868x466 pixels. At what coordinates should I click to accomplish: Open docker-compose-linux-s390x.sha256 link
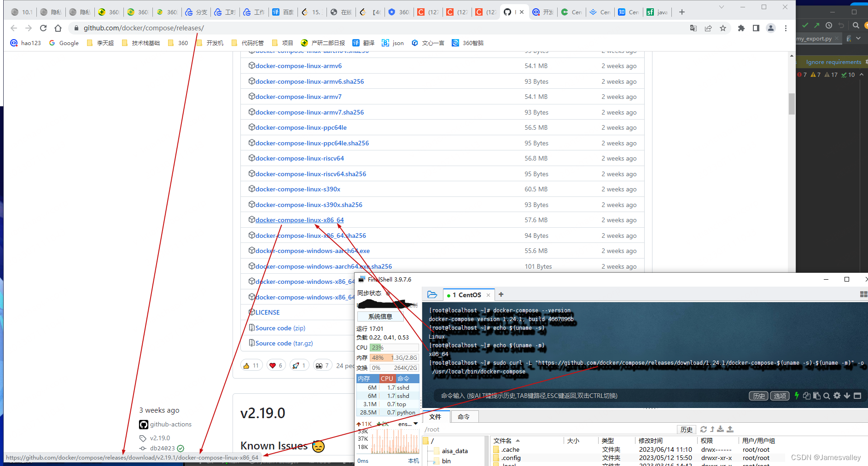pyautogui.click(x=309, y=205)
